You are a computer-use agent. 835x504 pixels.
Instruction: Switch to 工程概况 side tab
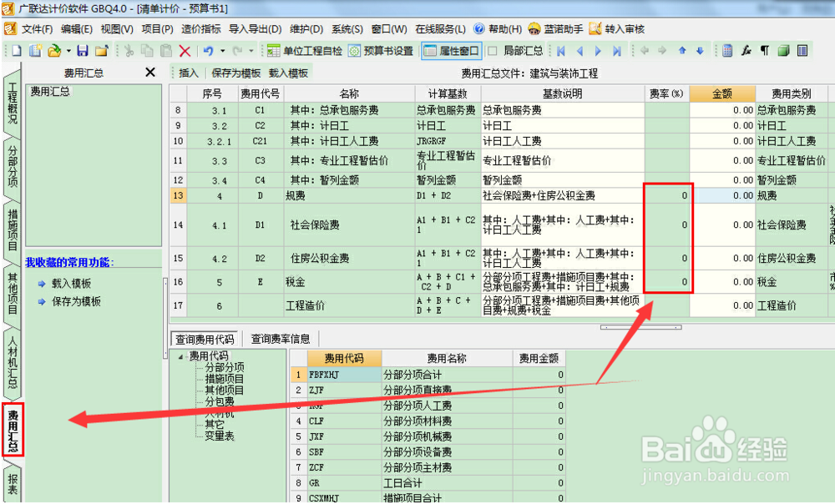(13, 102)
